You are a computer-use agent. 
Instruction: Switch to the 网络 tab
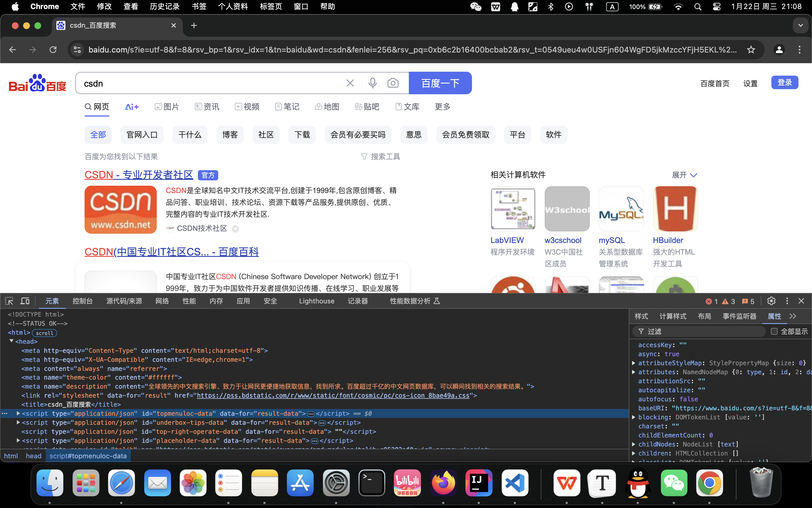point(162,301)
